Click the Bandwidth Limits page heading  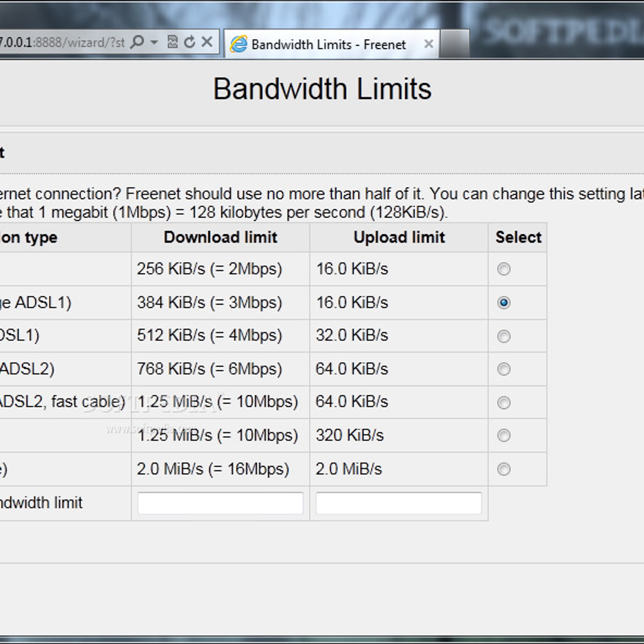coord(322,89)
